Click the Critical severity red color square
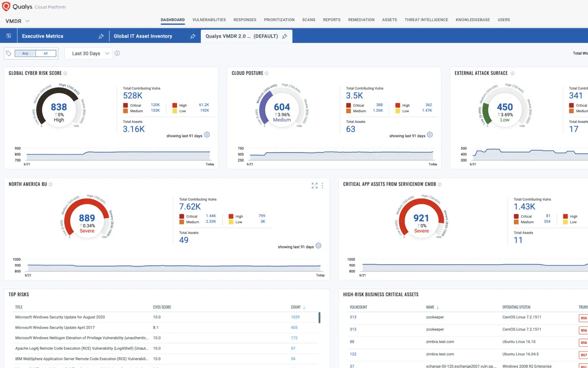The image size is (588, 368). coord(126,105)
